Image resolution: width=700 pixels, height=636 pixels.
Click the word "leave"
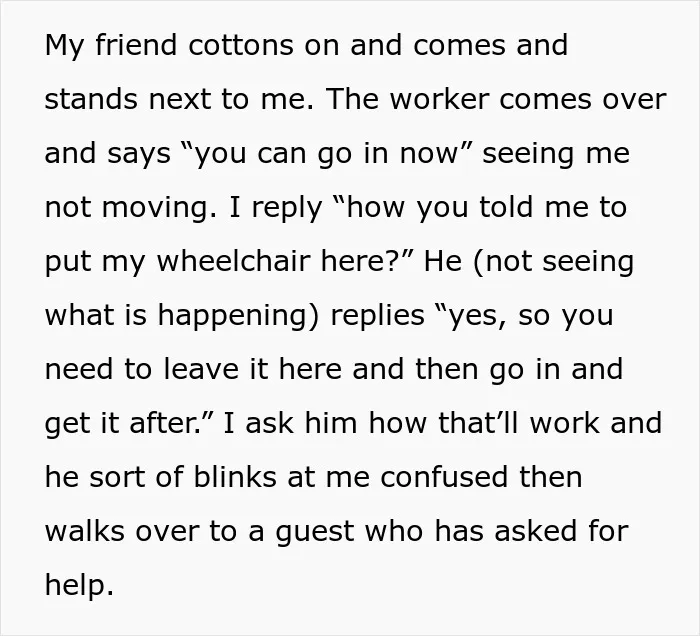pos(201,369)
